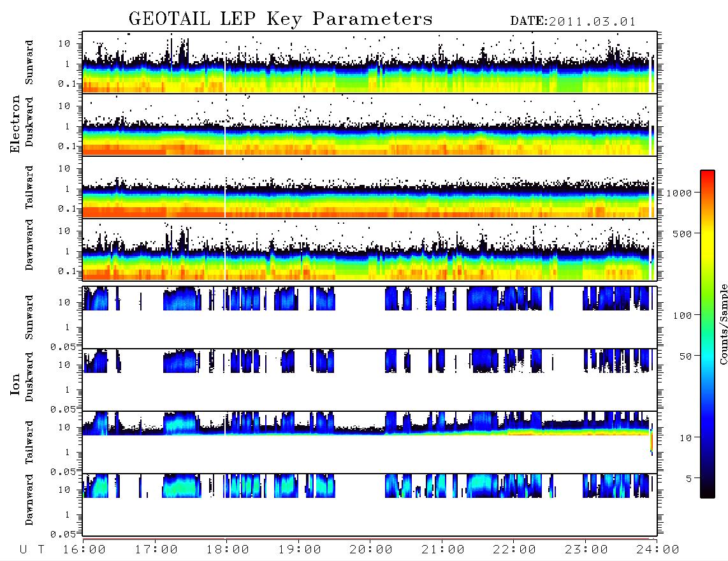Click inside the Electron Tailward spectrogram panel
This screenshot has height=561, width=728.
(x=370, y=187)
